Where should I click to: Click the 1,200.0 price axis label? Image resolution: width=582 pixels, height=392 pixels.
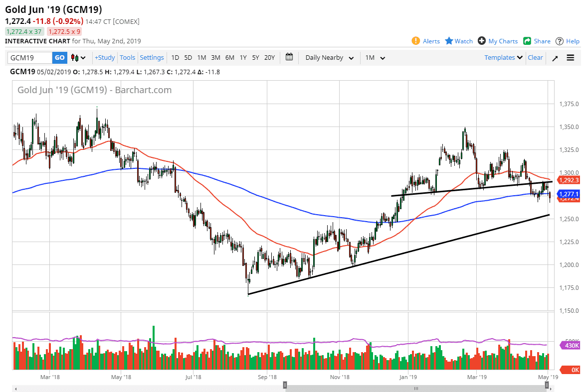pos(569,265)
